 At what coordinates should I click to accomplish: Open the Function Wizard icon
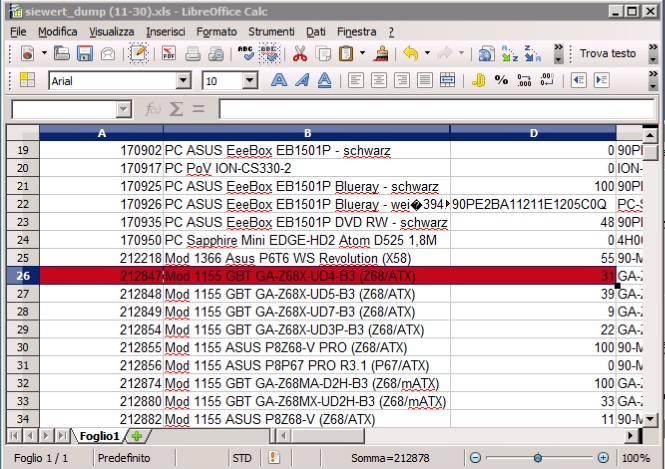click(153, 109)
